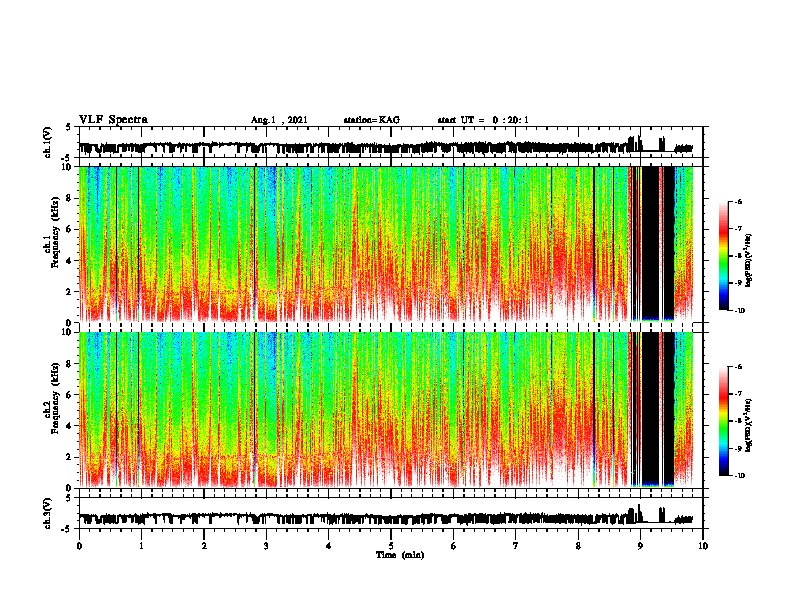Click the time axis tick label "5"
The image size is (792, 612).
(x=391, y=546)
